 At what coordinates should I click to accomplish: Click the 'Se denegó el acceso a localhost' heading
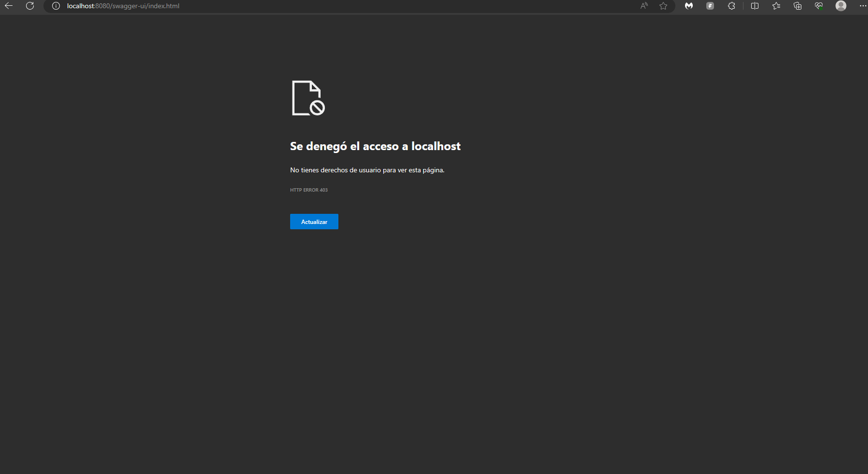375,146
